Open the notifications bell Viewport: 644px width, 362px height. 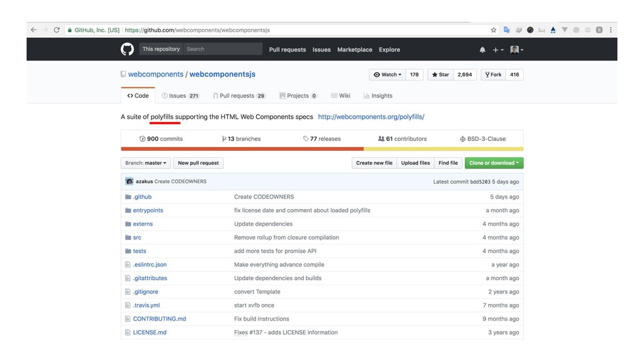click(482, 50)
